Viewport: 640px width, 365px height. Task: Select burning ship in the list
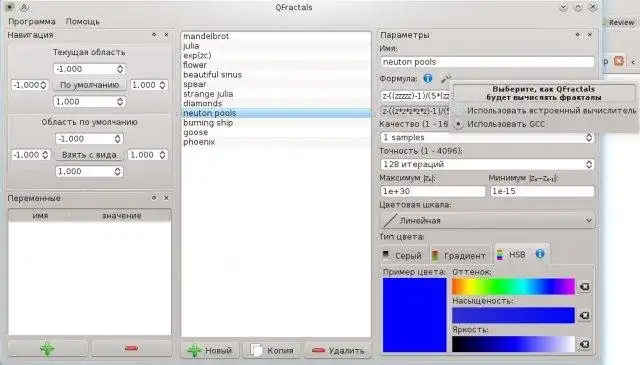click(x=276, y=122)
